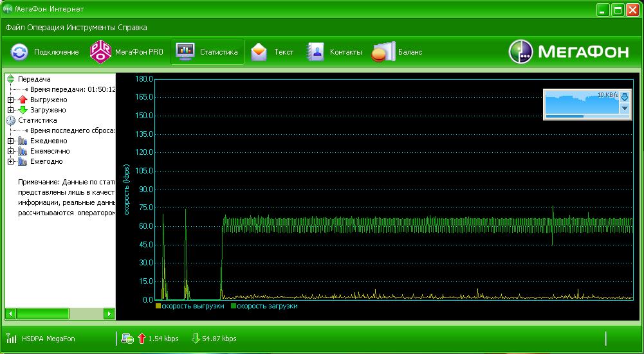Expand the Выгружено tree node
644x354 pixels.
point(10,100)
